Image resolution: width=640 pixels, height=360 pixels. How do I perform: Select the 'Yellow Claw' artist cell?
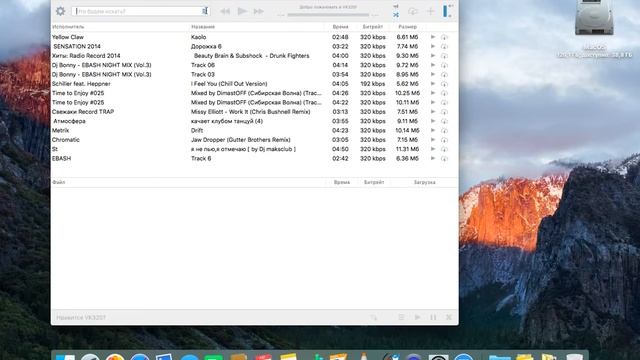(68, 37)
